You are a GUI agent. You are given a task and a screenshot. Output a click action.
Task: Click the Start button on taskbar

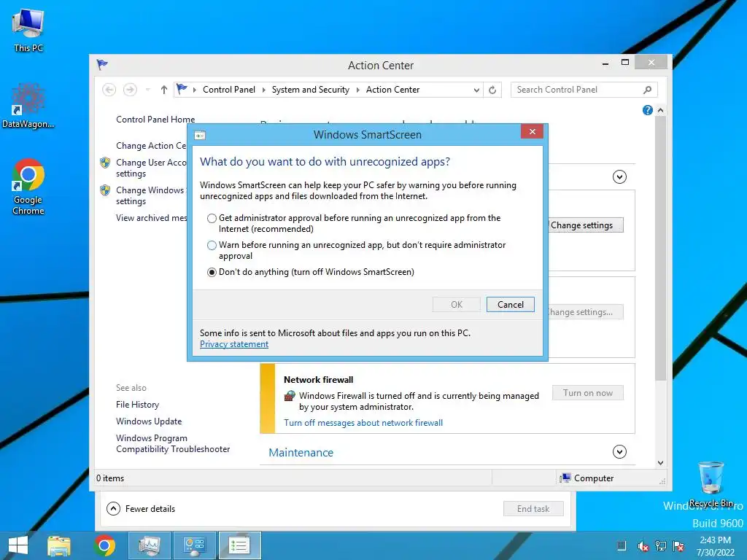[18, 545]
